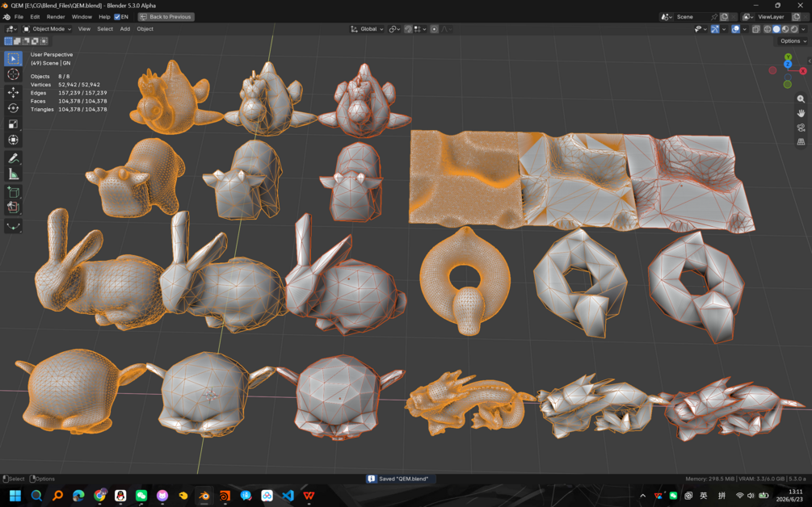The width and height of the screenshot is (812, 507).
Task: Click the pan hand viewport gizmo
Action: [801, 113]
